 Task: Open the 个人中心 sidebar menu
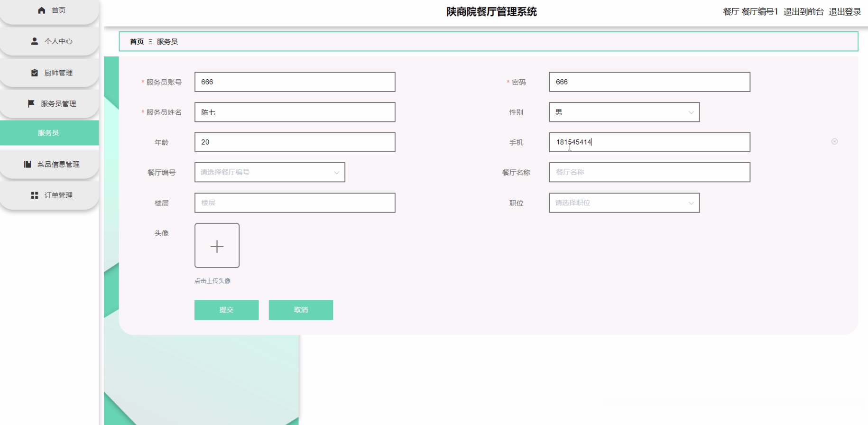pyautogui.click(x=49, y=41)
